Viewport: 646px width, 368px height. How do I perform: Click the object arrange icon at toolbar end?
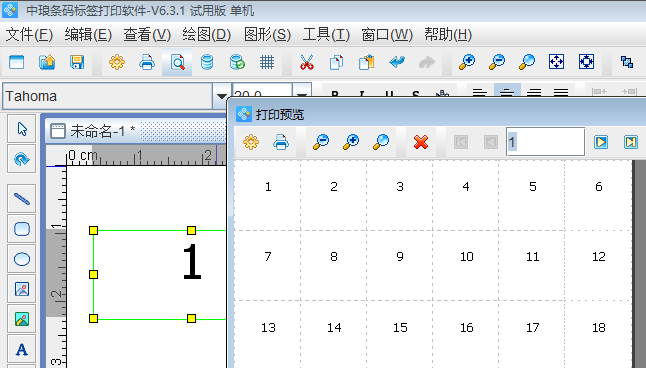click(627, 62)
